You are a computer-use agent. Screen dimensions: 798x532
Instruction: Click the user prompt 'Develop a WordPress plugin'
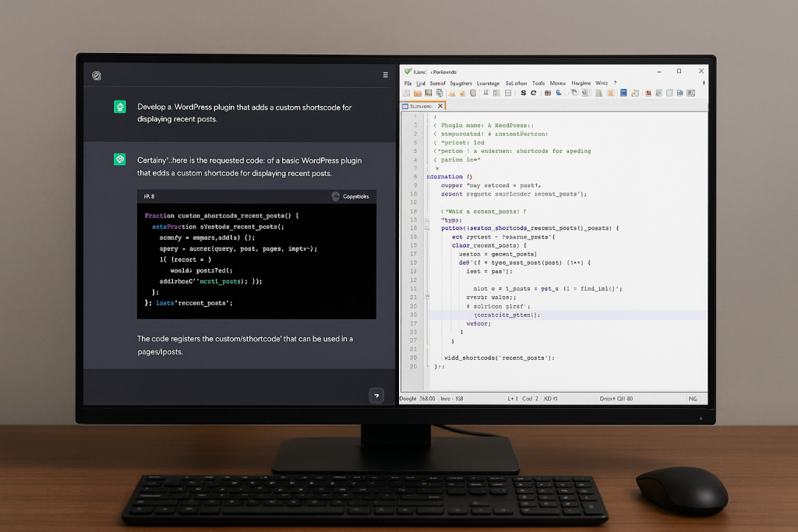click(244, 113)
